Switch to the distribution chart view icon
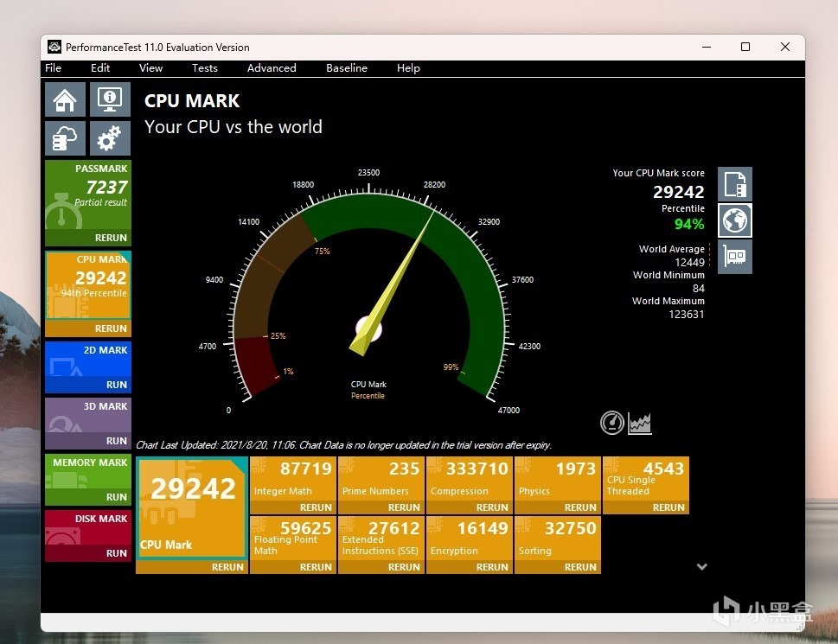The height and width of the screenshot is (644, 838). tap(640, 423)
